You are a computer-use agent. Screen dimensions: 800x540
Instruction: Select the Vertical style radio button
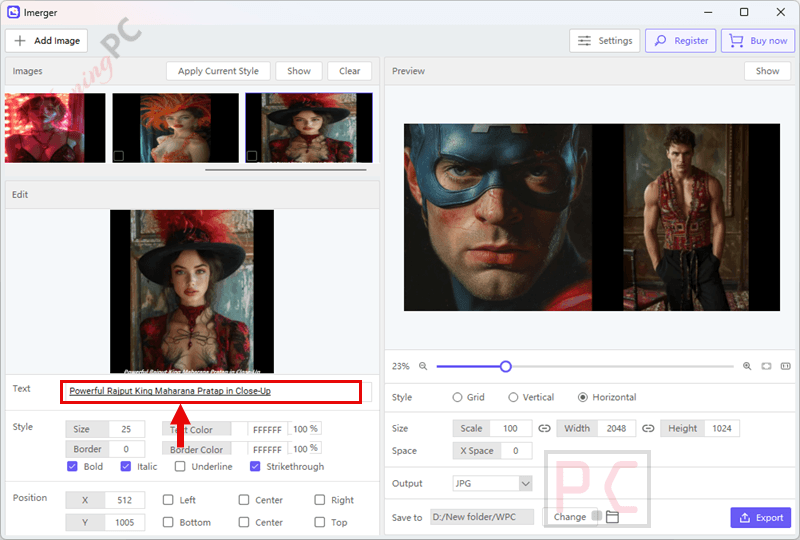coord(513,397)
